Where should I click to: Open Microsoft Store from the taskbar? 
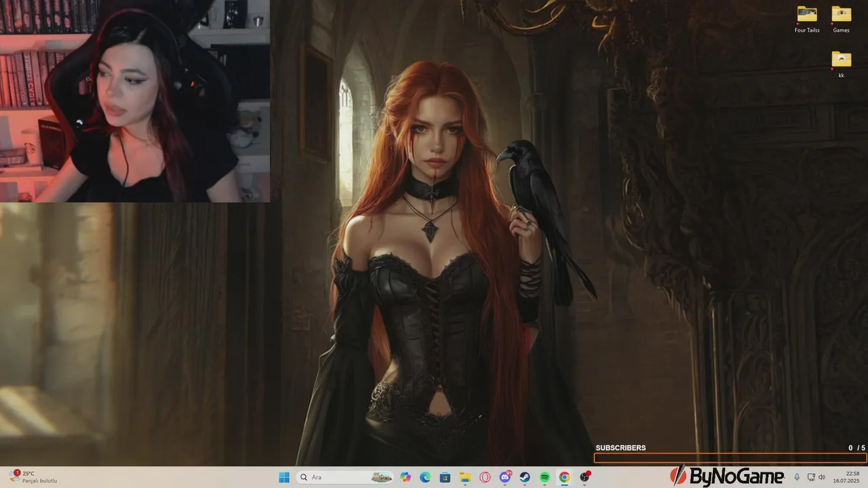click(445, 477)
